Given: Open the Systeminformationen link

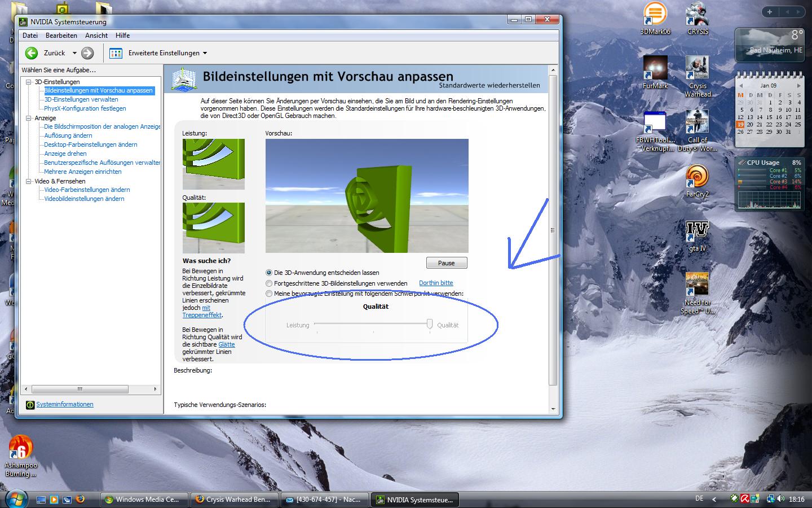Looking at the screenshot, I should [65, 404].
